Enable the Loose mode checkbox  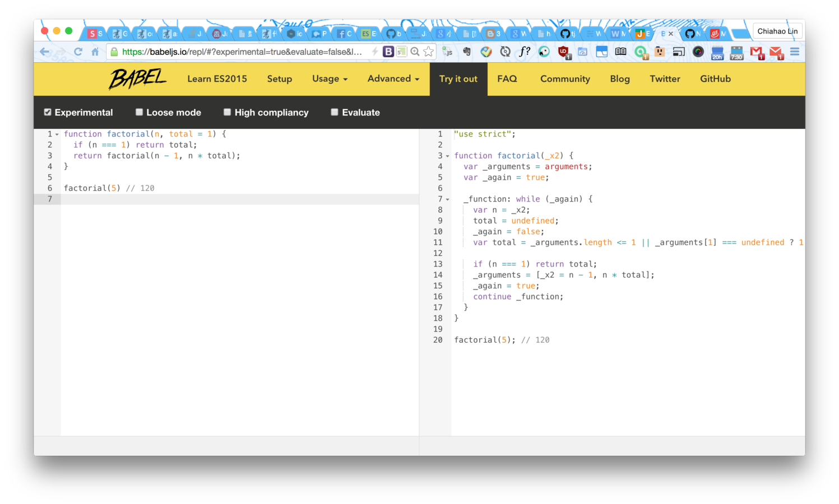pos(139,112)
